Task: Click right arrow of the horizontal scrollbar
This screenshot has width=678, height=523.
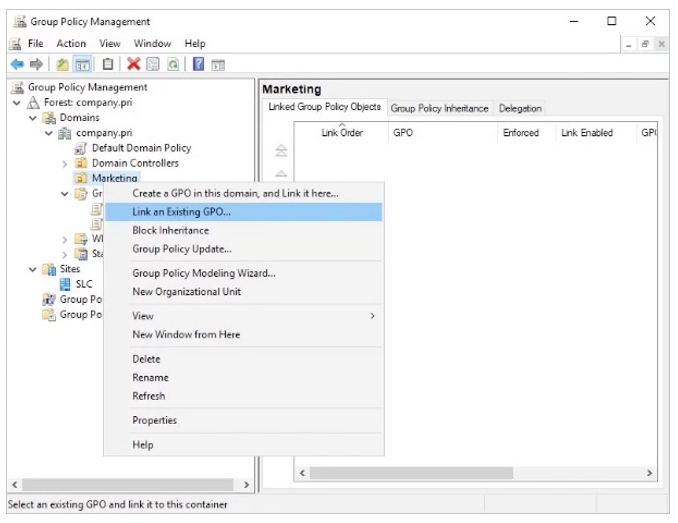Action: [650, 471]
